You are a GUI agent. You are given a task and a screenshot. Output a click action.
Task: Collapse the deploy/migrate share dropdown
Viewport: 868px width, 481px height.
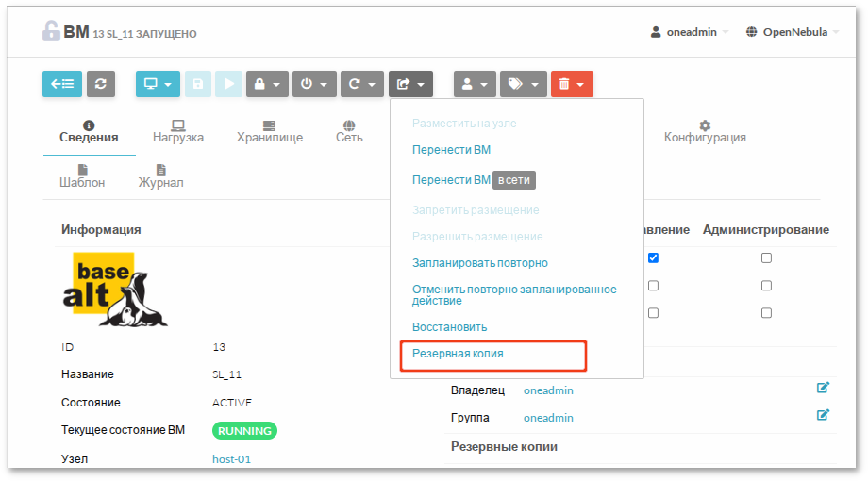pyautogui.click(x=410, y=84)
